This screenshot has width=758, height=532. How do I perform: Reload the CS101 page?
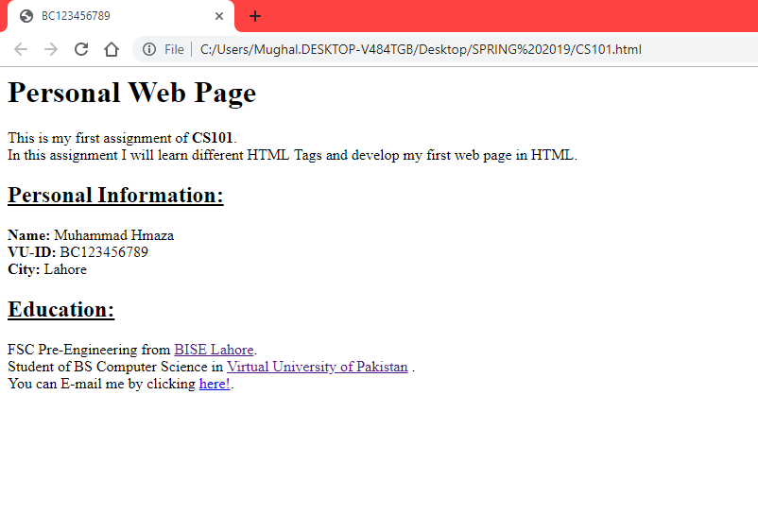[81, 49]
